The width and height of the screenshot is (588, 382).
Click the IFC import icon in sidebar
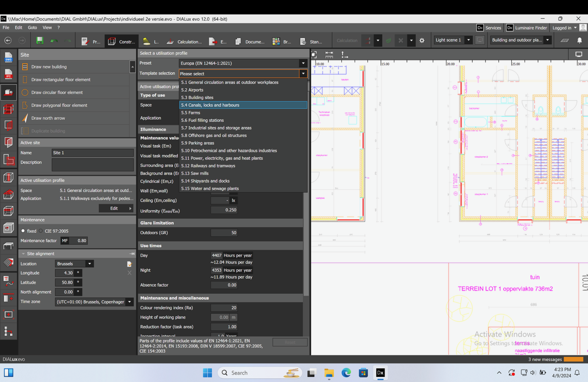(8, 74)
